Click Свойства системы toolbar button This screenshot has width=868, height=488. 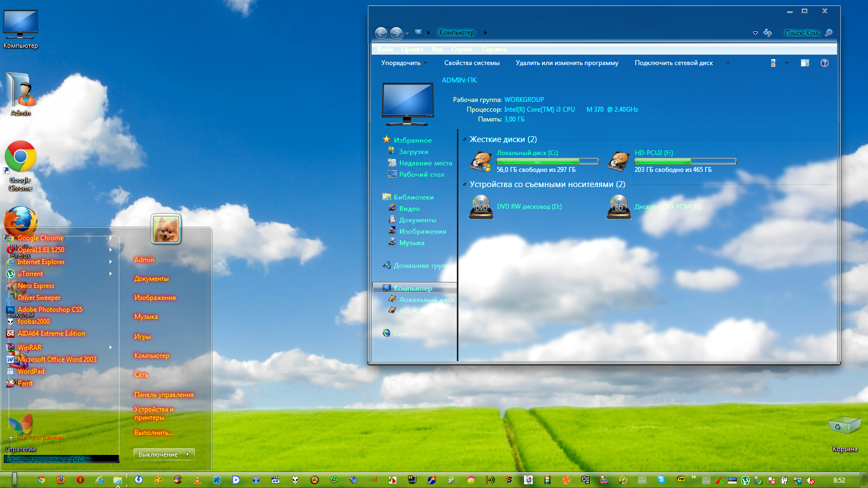(x=471, y=63)
